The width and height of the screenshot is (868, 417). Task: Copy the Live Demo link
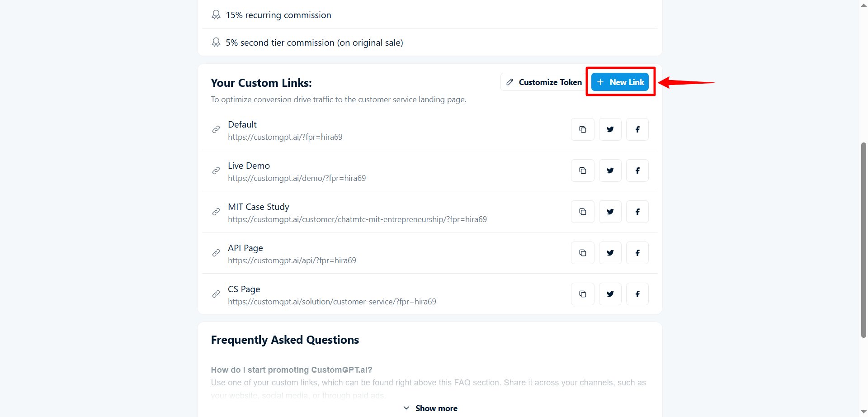coord(583,171)
